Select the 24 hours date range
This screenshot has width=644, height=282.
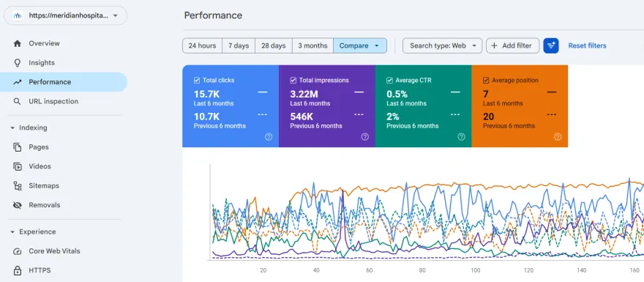pyautogui.click(x=202, y=45)
